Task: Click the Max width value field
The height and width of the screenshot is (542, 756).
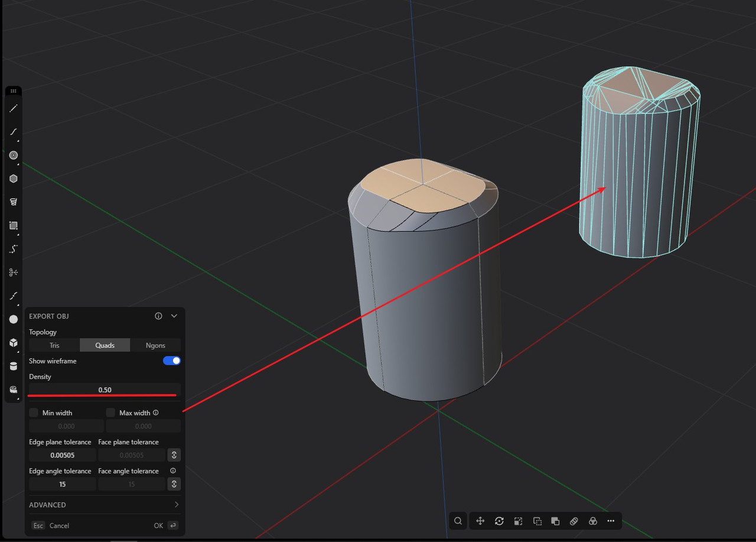Action: tap(144, 426)
